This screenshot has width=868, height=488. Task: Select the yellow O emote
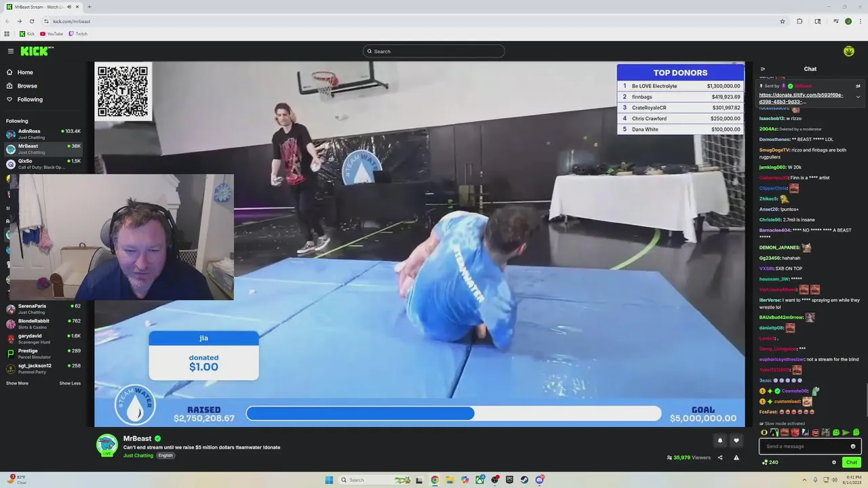pyautogui.click(x=764, y=432)
